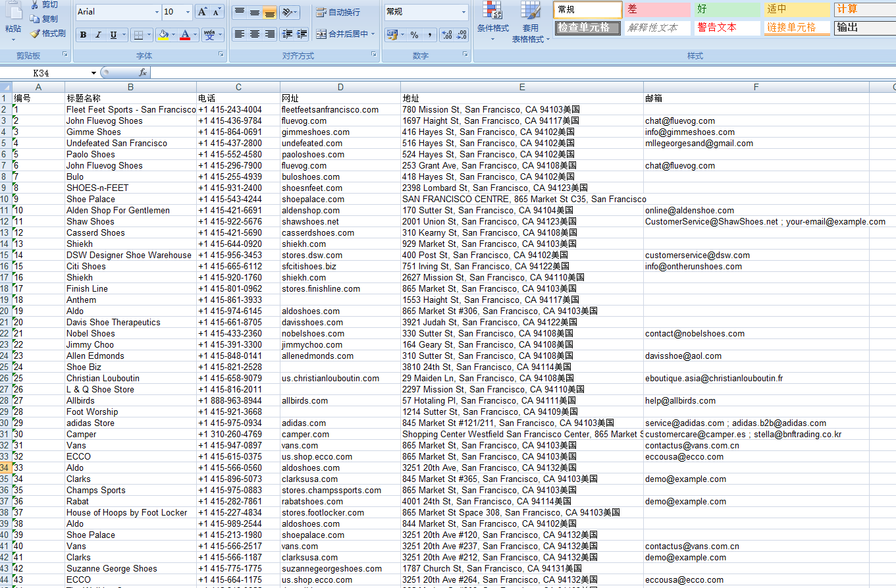Open Format as Table (套用表格格式)
Screen dimensions: 896x588
pyautogui.click(x=531, y=22)
